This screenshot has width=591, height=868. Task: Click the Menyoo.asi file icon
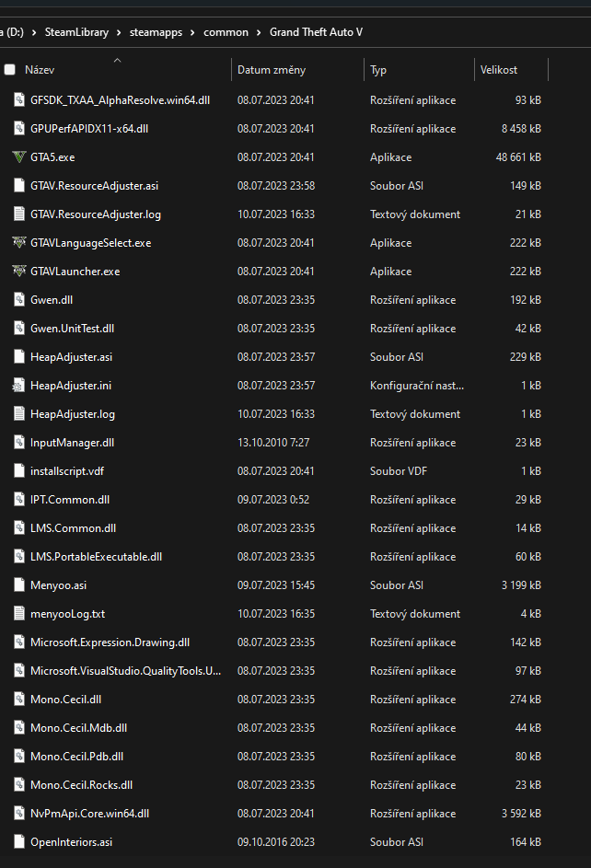coord(18,585)
